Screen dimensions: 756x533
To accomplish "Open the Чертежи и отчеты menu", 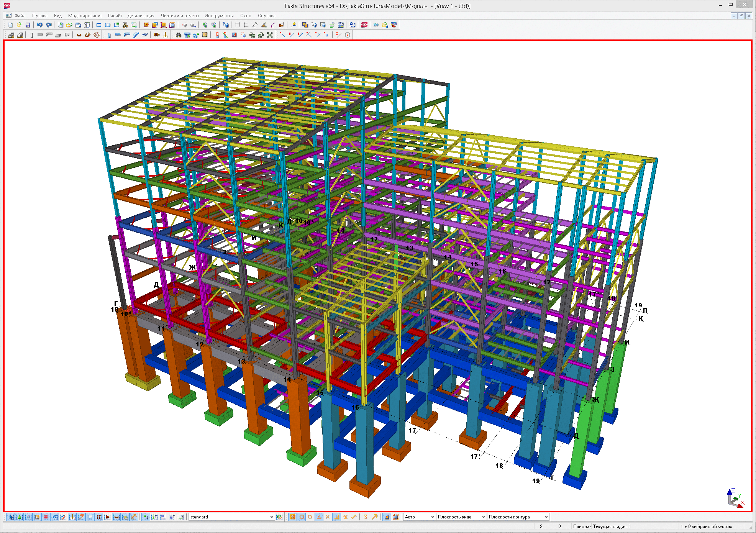I will (180, 16).
